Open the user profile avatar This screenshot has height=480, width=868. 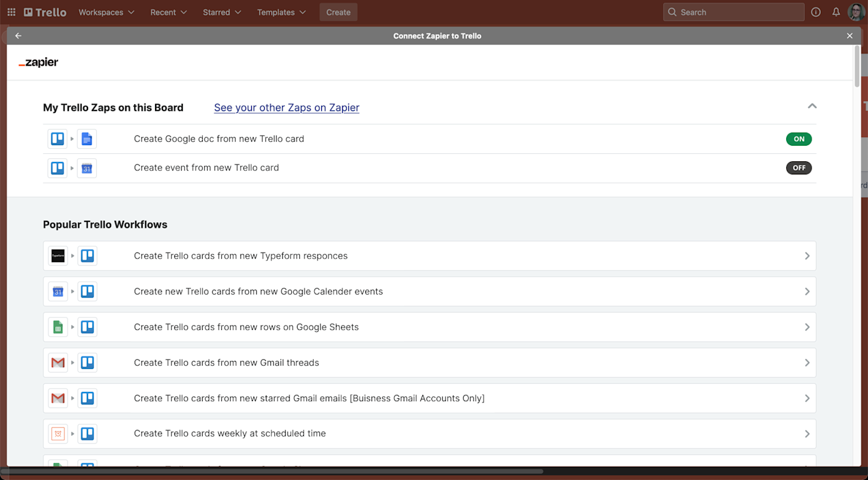coord(856,12)
